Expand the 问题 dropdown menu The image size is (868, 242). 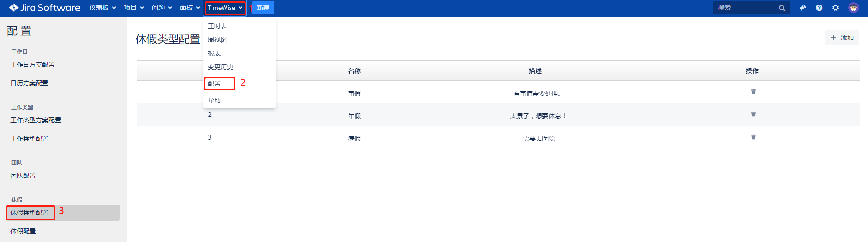pyautogui.click(x=162, y=8)
